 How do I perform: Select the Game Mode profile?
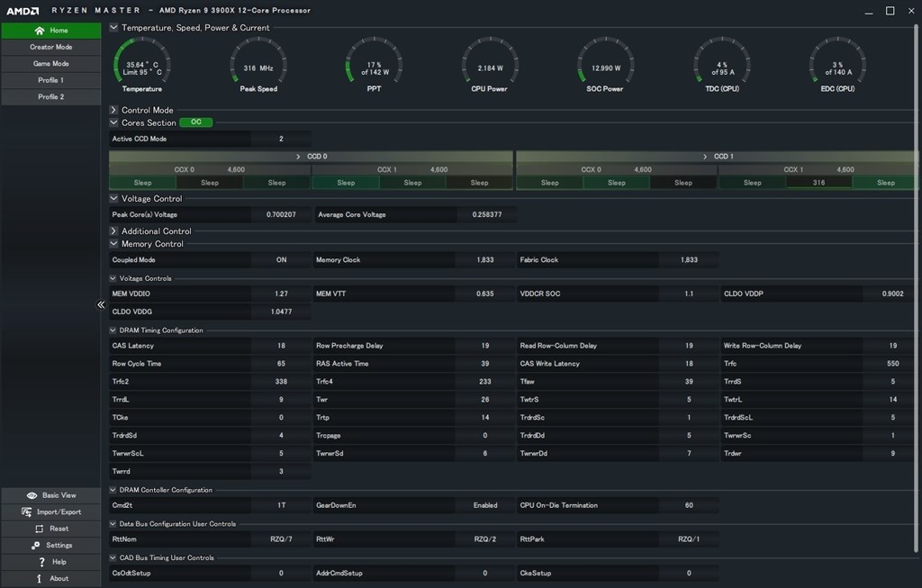point(50,64)
